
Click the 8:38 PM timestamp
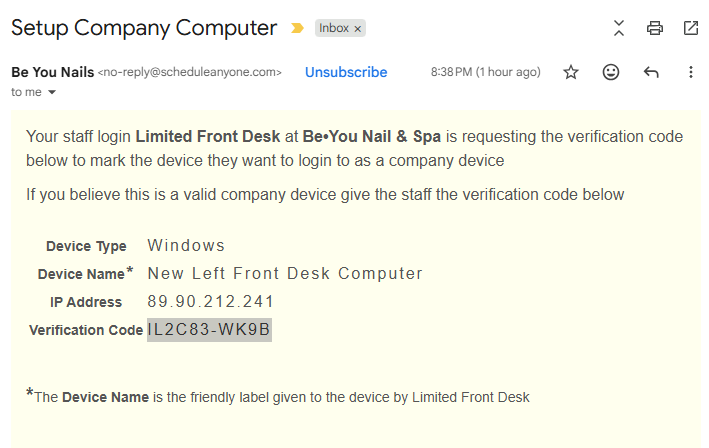pos(485,72)
